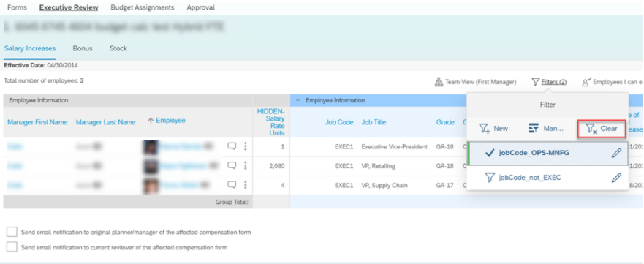Click the Team View (First Manager) icon
The image size is (644, 264).
(439, 82)
